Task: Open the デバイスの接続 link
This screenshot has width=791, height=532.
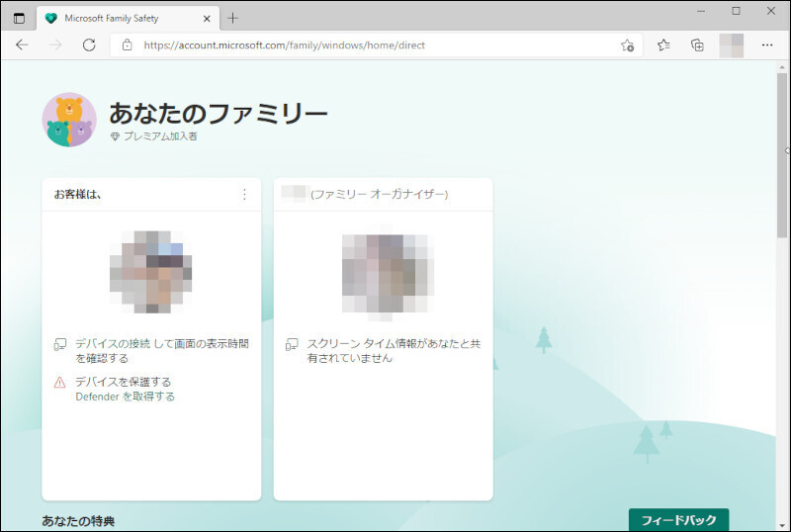Action: 113,344
